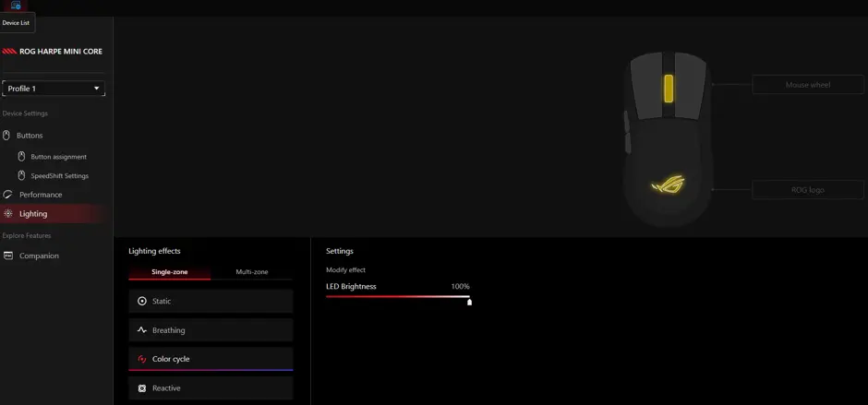Open the Profile 1 dropdown

pos(54,89)
